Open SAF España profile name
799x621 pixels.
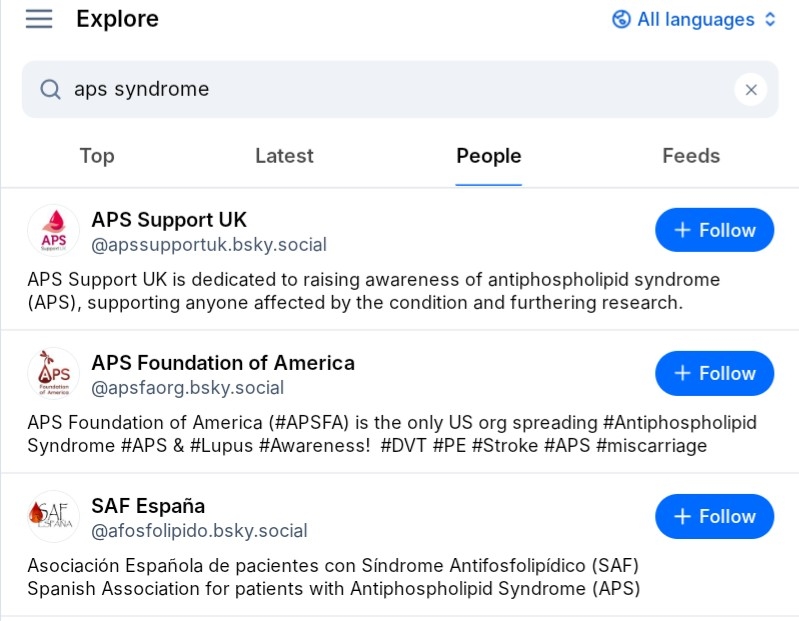point(148,505)
